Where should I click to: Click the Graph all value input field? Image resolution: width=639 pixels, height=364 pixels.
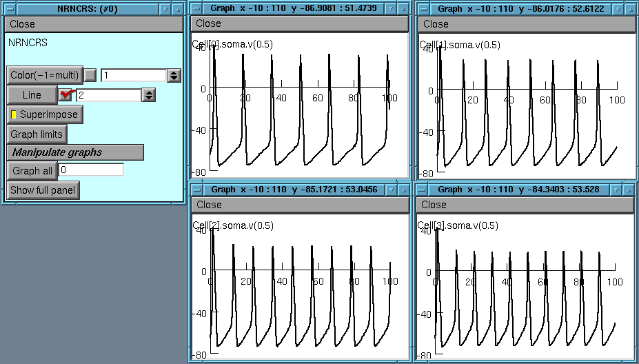click(x=90, y=170)
